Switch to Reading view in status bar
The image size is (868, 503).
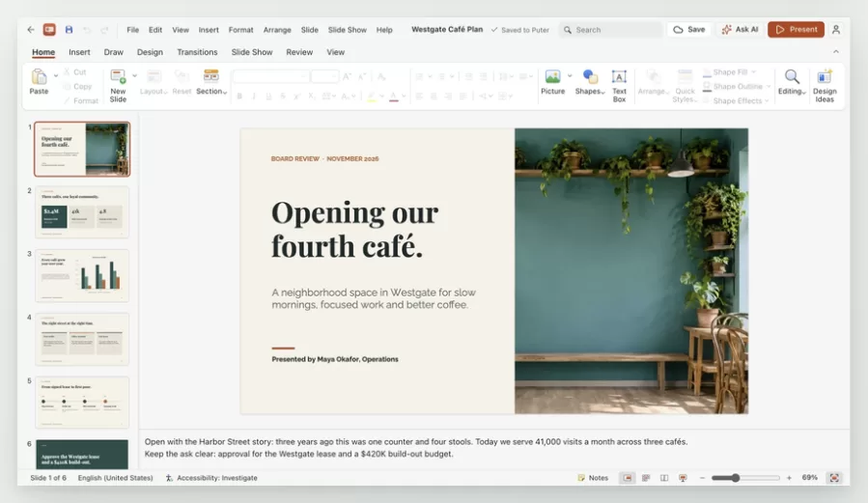(x=664, y=478)
